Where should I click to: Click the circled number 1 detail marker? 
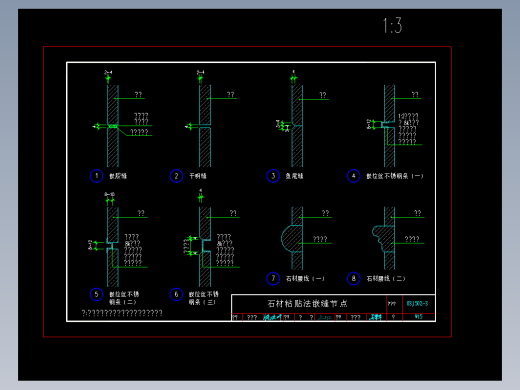(96, 176)
